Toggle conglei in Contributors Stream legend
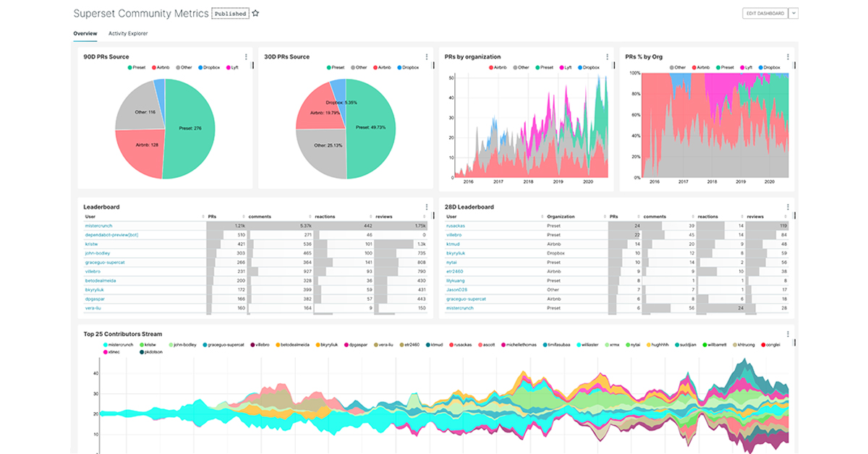868x454 pixels. click(x=770, y=345)
